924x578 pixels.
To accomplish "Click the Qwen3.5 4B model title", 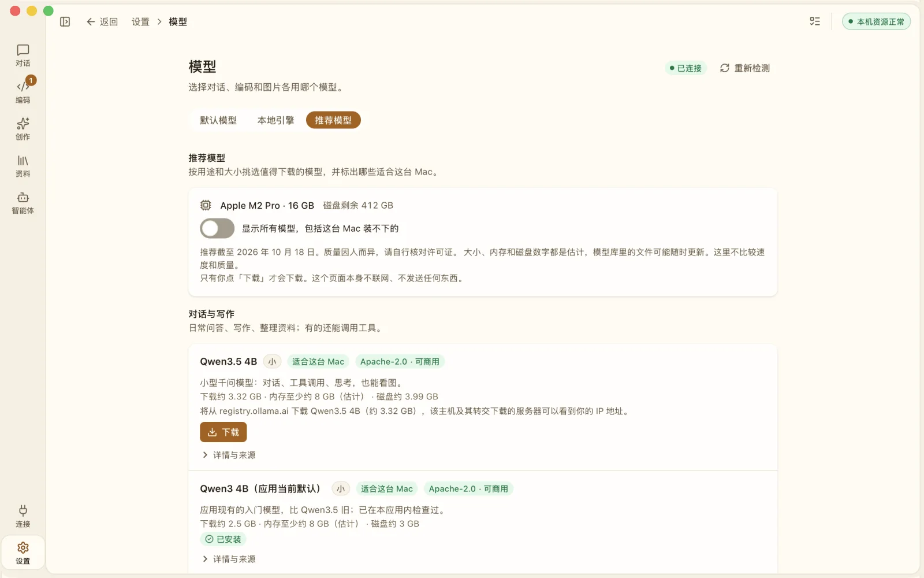I will pos(228,362).
